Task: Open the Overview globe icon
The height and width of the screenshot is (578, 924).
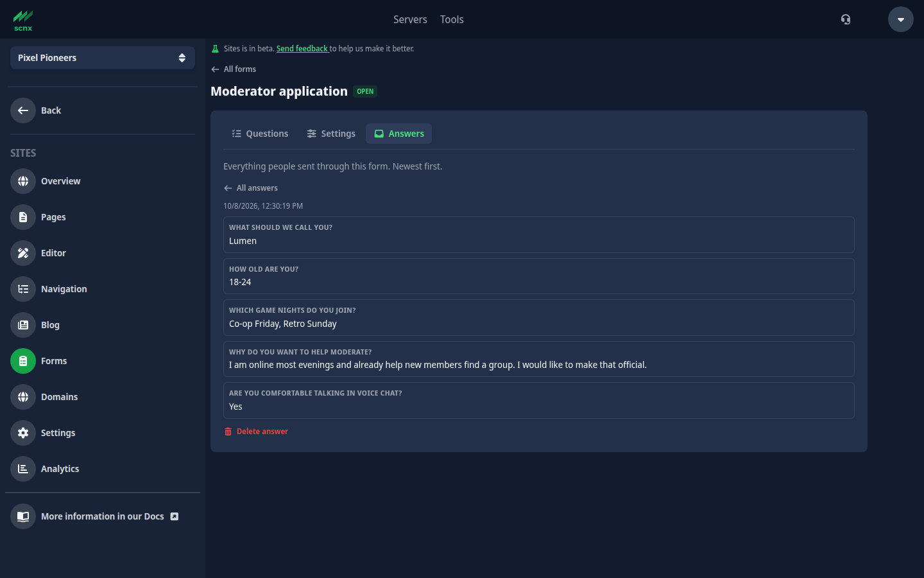Action: pyautogui.click(x=23, y=181)
